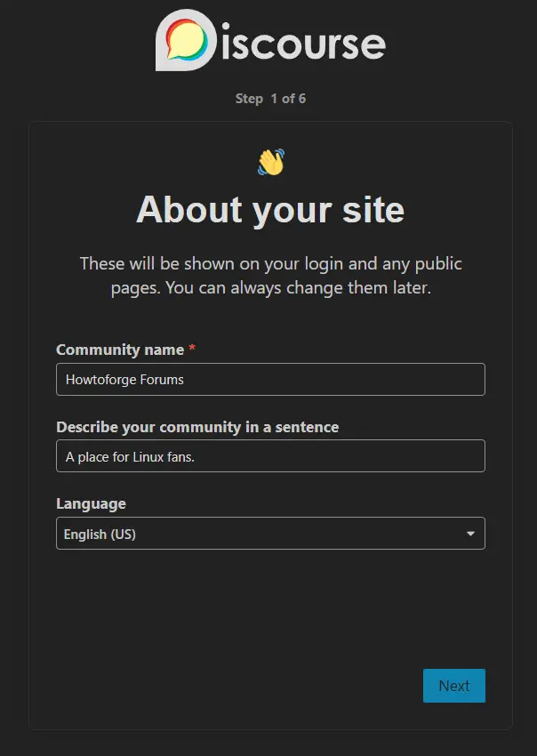The image size is (537, 756).
Task: Click the "Step 1 of 6" indicator
Action: coord(270,98)
